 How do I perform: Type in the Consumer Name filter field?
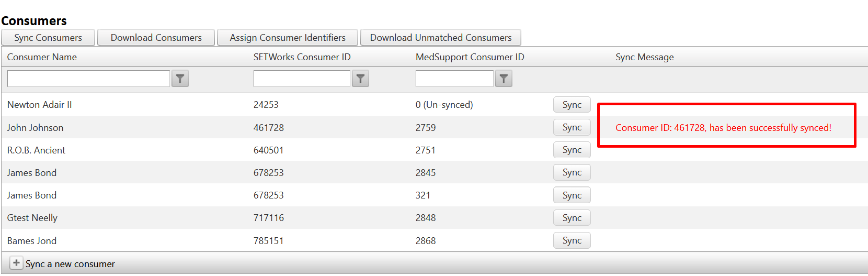coord(88,79)
